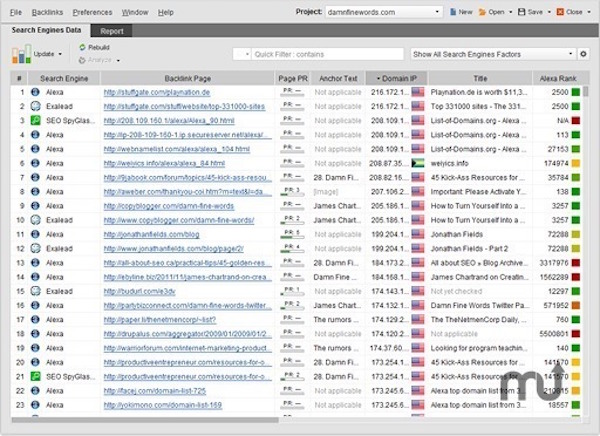
Task: Open the jonathanfields.com/blog link
Action: pyautogui.click(x=152, y=234)
